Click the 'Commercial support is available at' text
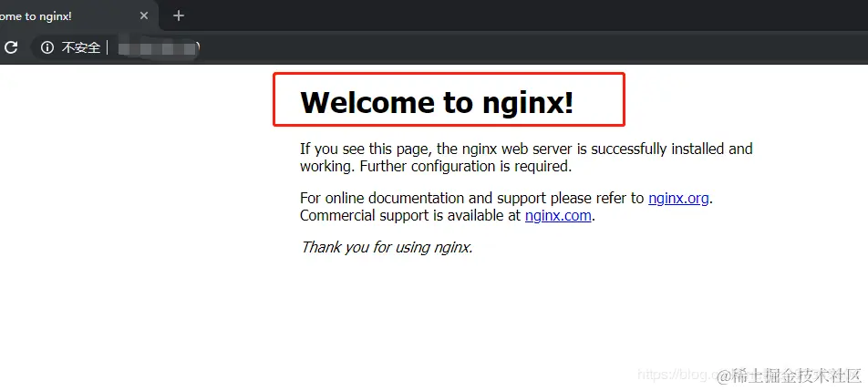 410,215
